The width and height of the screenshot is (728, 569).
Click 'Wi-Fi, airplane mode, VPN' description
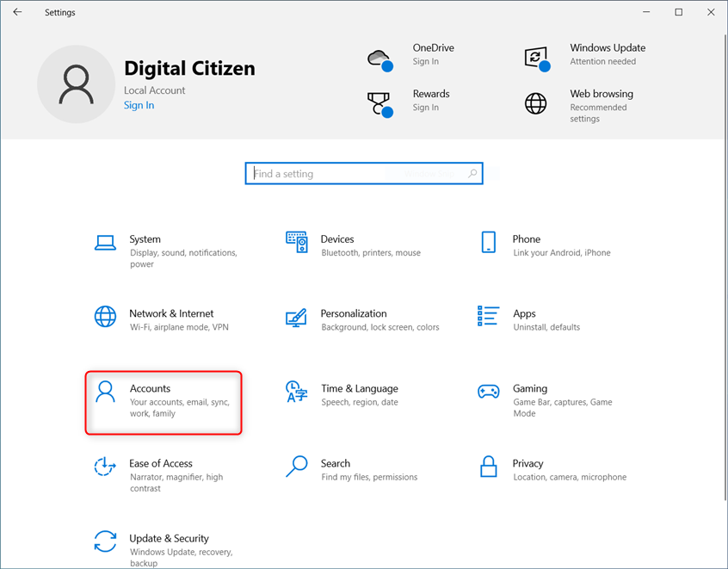(x=179, y=327)
